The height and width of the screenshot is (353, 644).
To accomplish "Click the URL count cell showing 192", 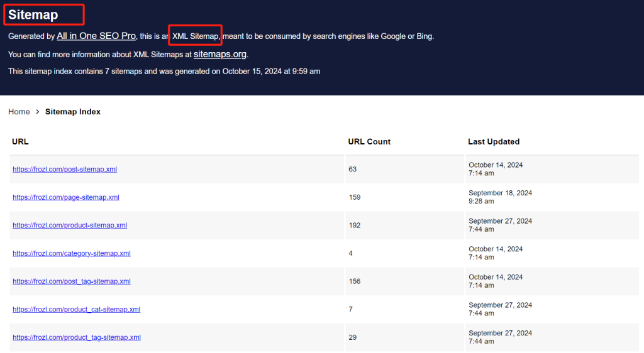I will (355, 225).
